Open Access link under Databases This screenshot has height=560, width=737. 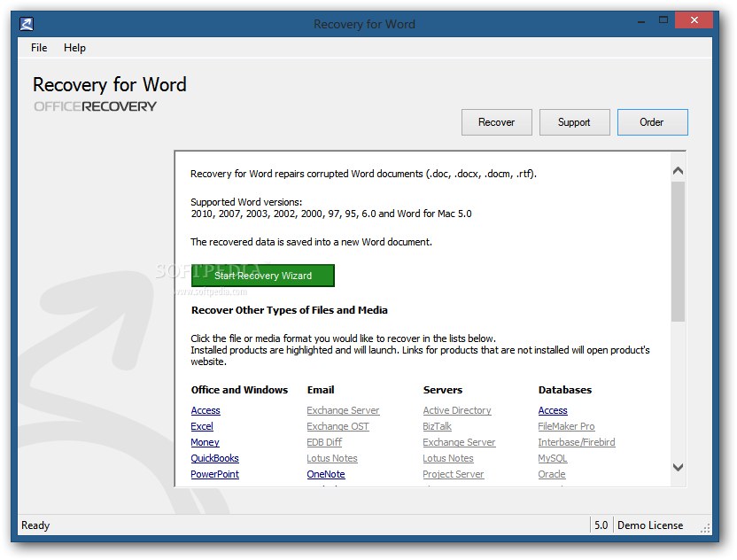point(553,410)
